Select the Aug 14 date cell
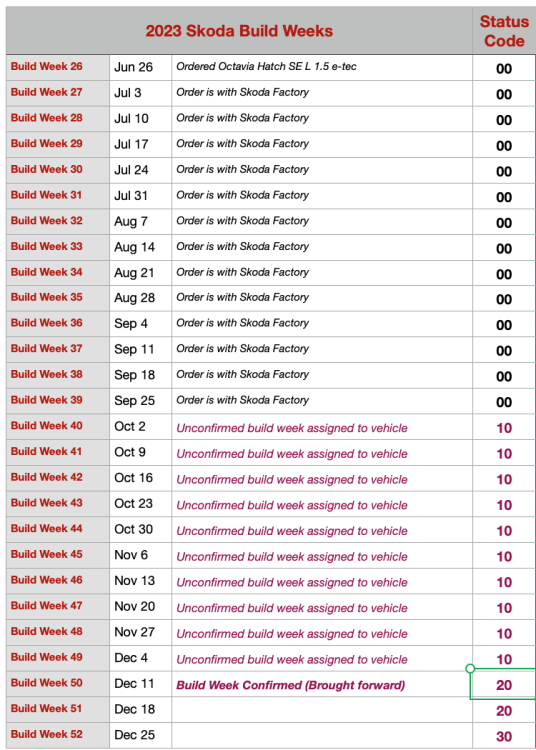 (x=141, y=247)
